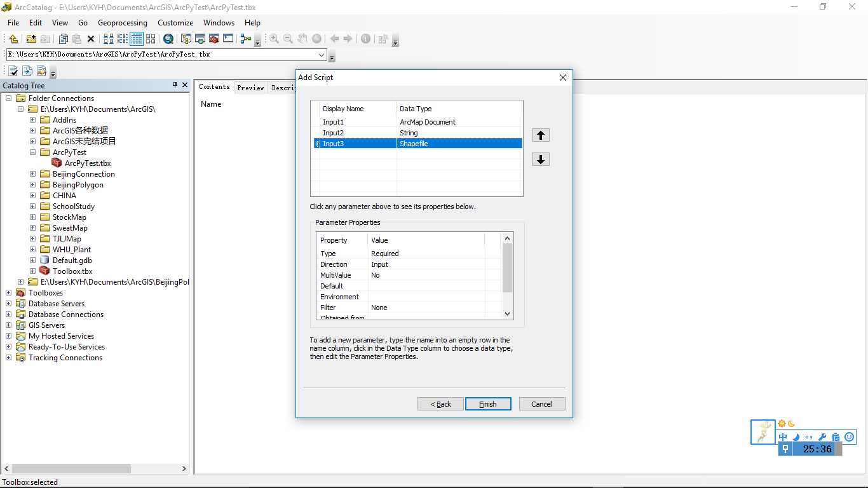The width and height of the screenshot is (868, 488).
Task: Click the Validate Metadata icon
Action: click(13, 71)
